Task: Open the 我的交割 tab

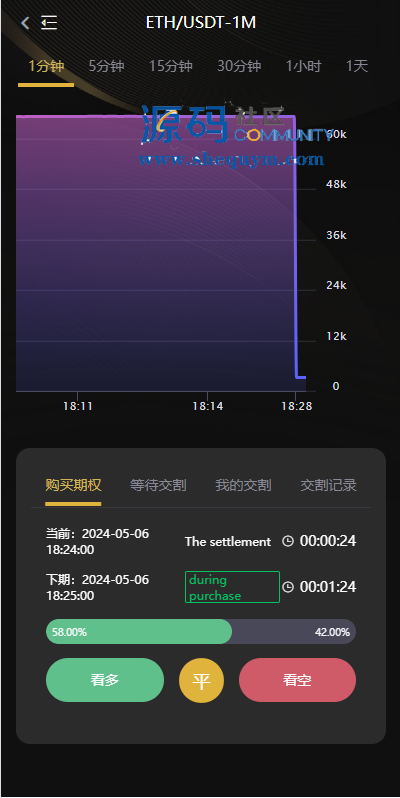Action: (243, 486)
